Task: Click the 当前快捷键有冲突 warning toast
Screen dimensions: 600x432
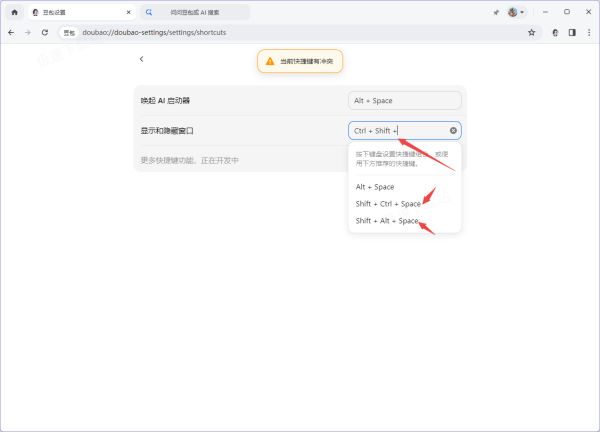Action: tap(300, 61)
